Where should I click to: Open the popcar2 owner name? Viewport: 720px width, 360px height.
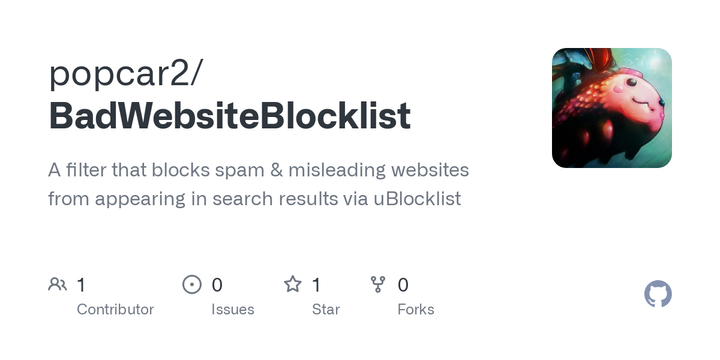(121, 74)
